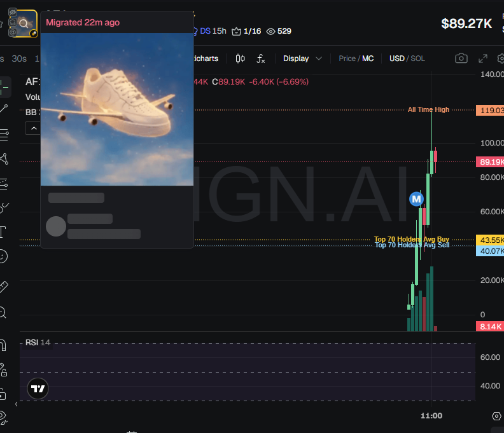
Task: Collapse the indicator legend chevron
Action: click(33, 128)
